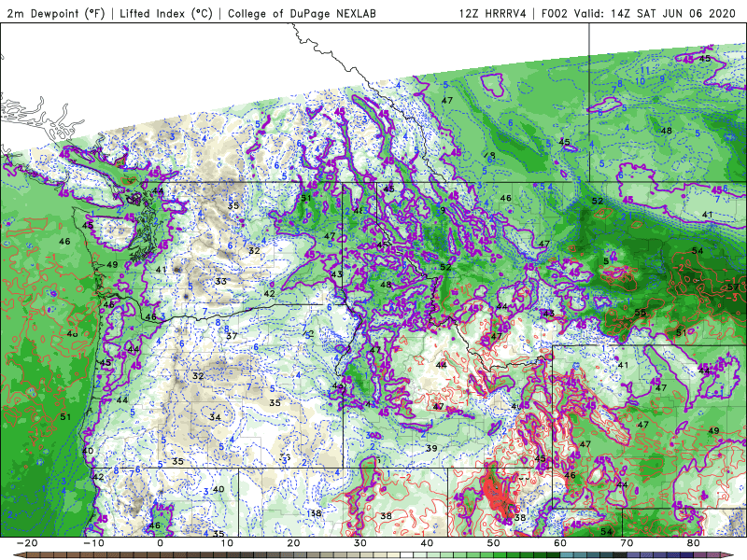
Task: Click the 33 dewpoint value on the map
Action: pos(220,282)
